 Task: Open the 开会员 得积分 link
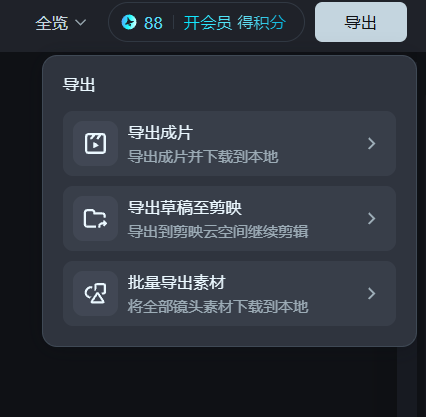click(x=234, y=23)
